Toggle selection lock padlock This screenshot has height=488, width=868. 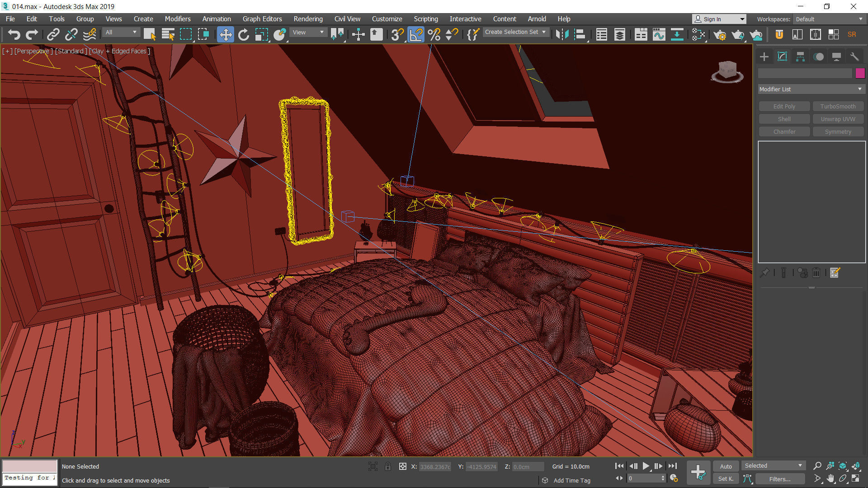pos(387,466)
